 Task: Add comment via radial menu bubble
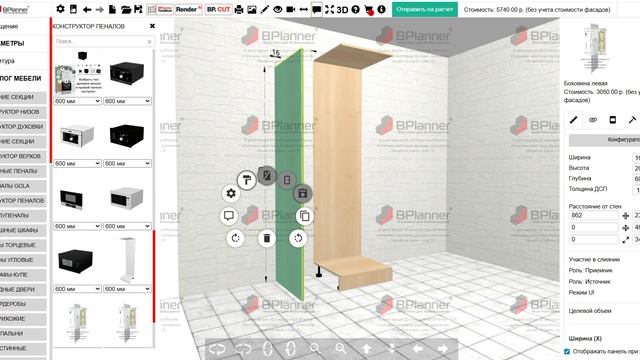229,216
